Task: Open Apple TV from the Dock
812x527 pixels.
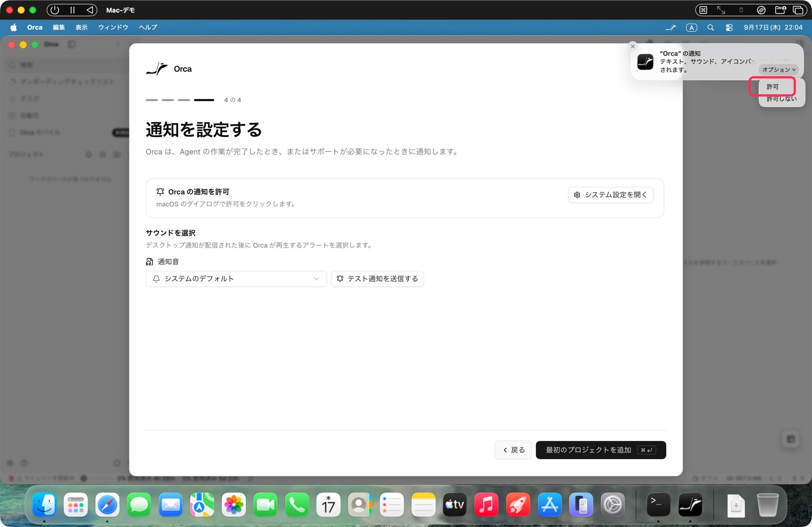Action: click(455, 504)
